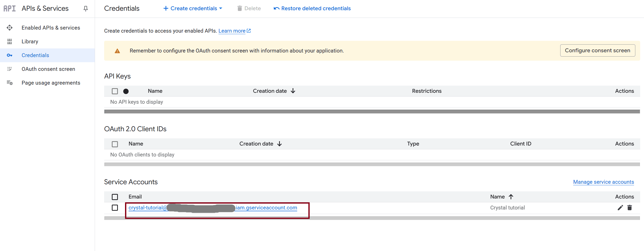Open the Create credentials dropdown
The width and height of the screenshot is (644, 251).
[x=193, y=8]
